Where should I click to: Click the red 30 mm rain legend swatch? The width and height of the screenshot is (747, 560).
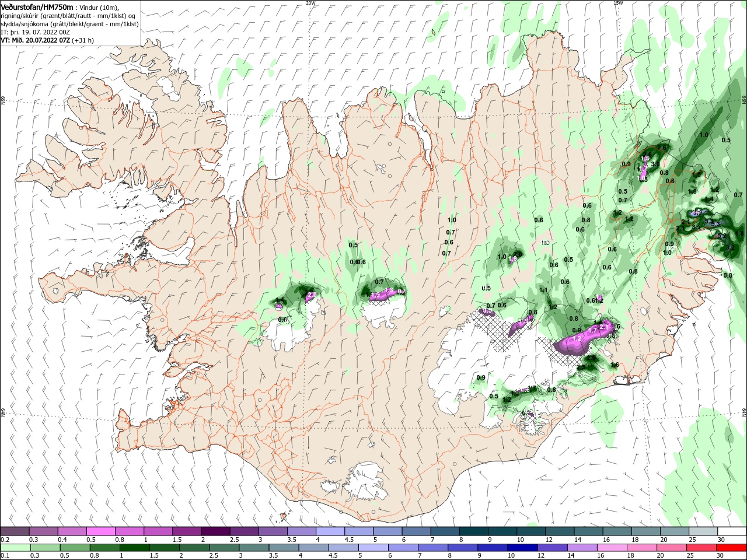point(732,548)
